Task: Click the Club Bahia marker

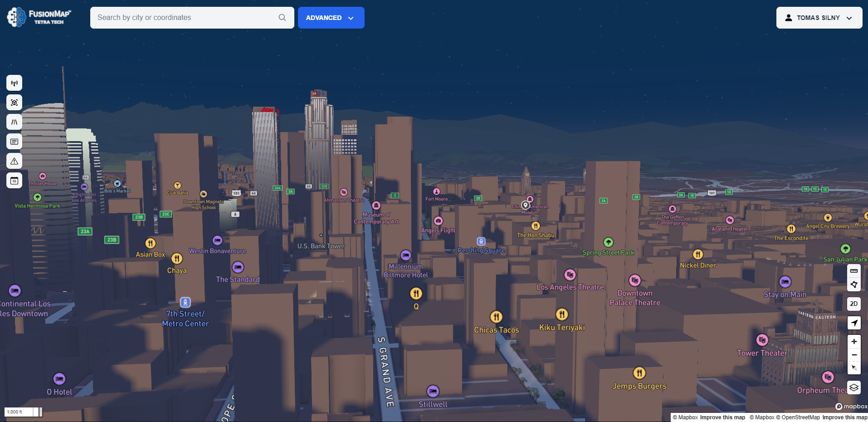Action: [x=177, y=185]
